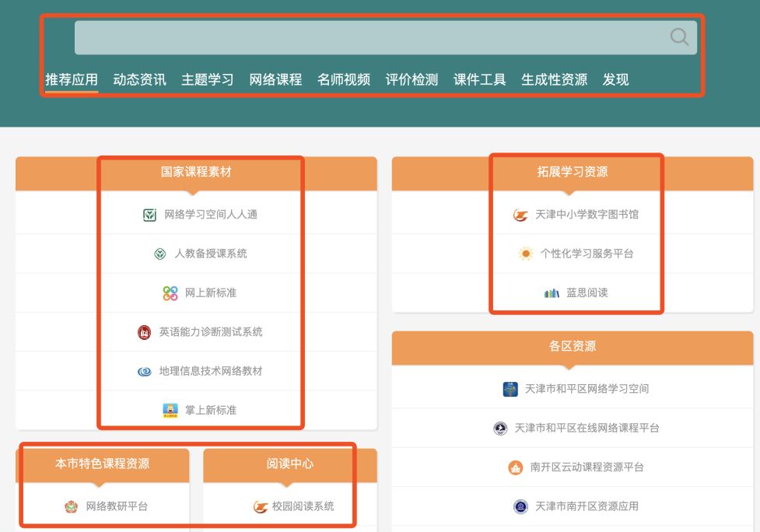Click the 网络学习空间人人通 icon
760x532 pixels.
tap(150, 215)
